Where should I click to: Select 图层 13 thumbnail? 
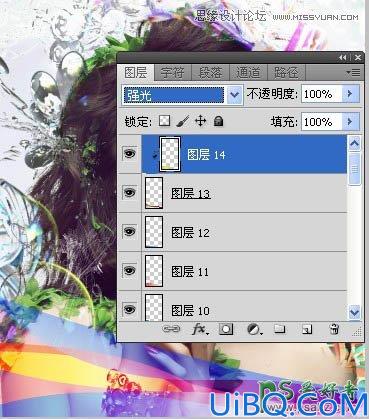[x=154, y=193]
